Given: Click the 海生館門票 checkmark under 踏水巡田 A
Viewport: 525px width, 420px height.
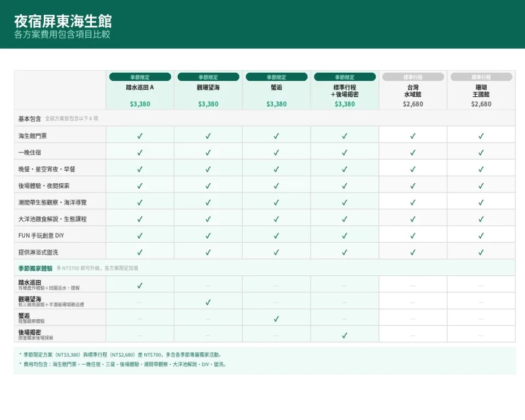Looking at the screenshot, I should (140, 136).
